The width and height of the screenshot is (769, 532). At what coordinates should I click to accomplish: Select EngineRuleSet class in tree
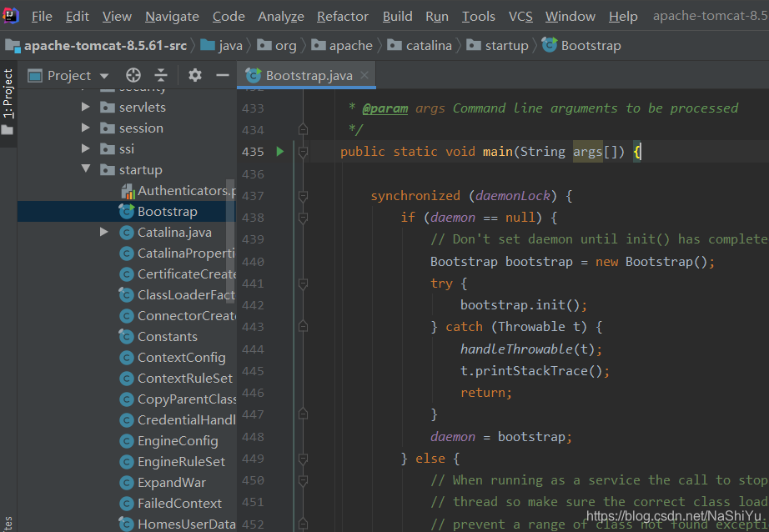pos(172,461)
